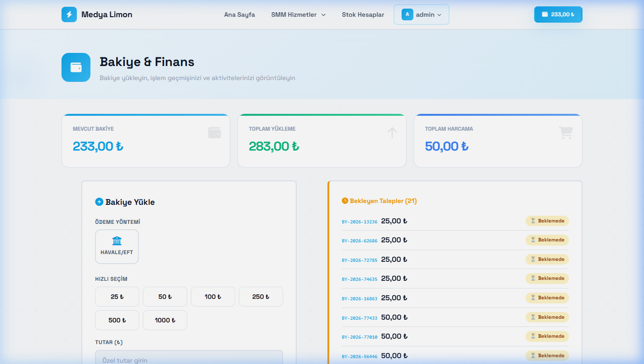Open pending request BY-2026-13236
Screen dimensions: 644x364
pyautogui.click(x=359, y=222)
